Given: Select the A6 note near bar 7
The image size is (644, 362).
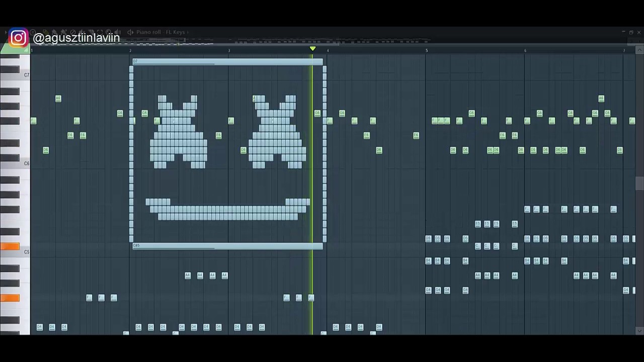Looking at the screenshot, I should pos(601,99).
